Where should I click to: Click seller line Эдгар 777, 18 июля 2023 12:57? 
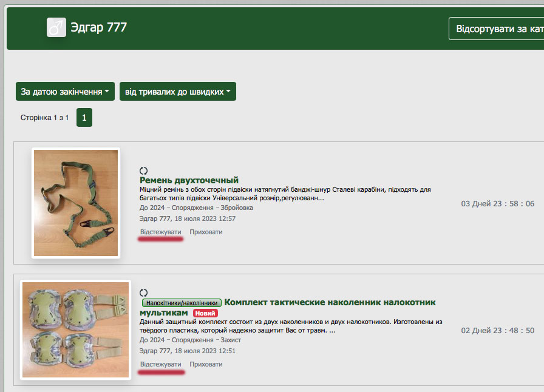tap(188, 218)
